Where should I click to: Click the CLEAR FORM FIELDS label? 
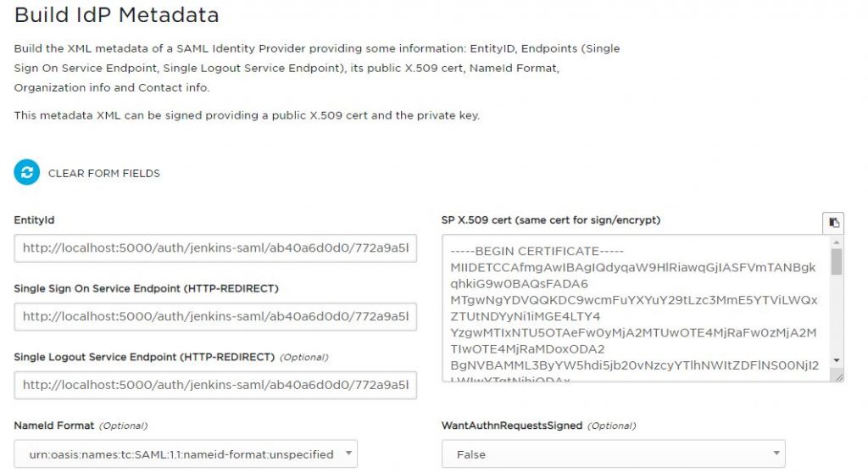point(104,174)
